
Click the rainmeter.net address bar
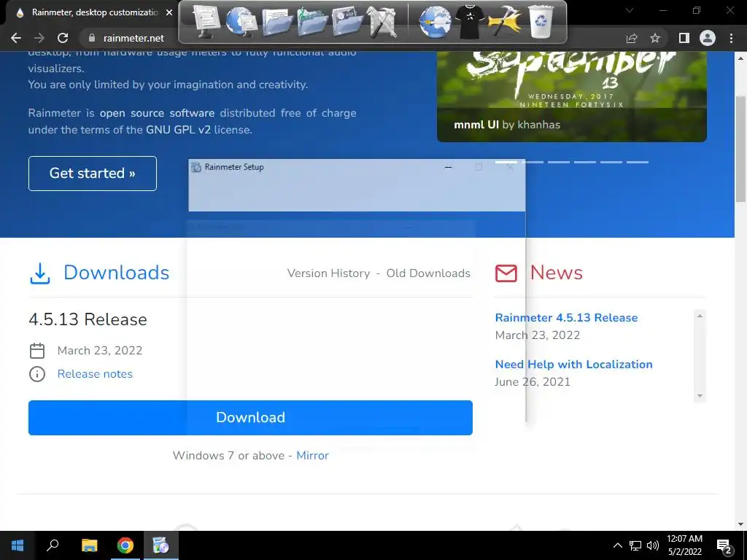[133, 38]
